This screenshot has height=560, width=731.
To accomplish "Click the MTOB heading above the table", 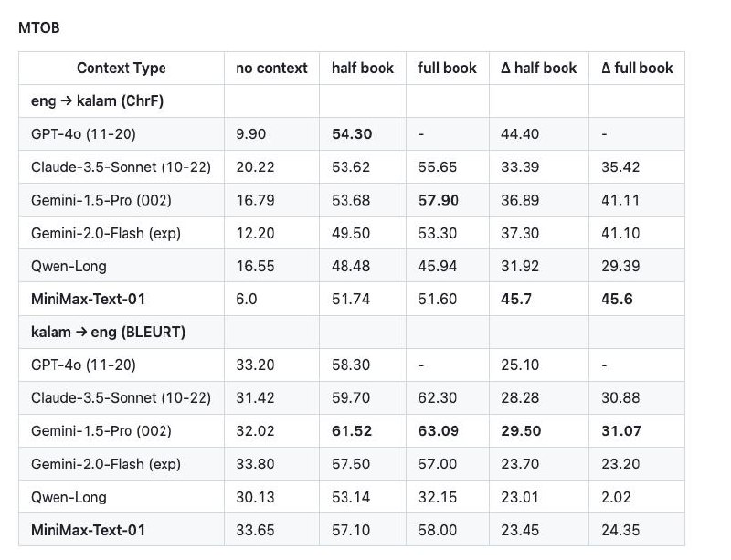I will tap(38, 28).
